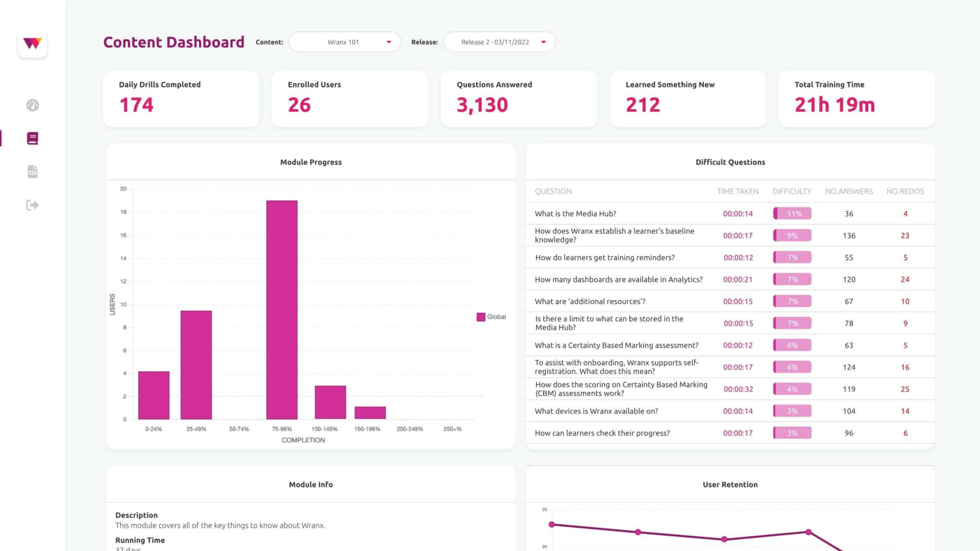Screen dimensions: 980x551
Task: Sort by the NO.REDOS column header
Action: 905,191
